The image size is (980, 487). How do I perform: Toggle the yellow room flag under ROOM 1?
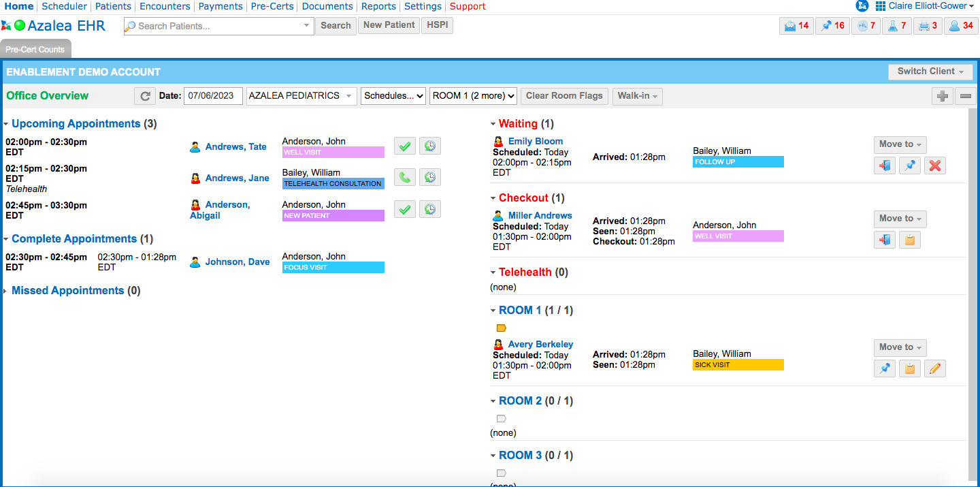click(x=502, y=328)
